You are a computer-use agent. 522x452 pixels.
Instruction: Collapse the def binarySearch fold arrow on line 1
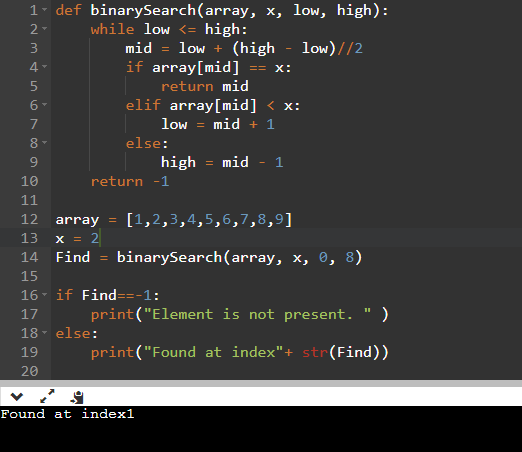pyautogui.click(x=45, y=10)
